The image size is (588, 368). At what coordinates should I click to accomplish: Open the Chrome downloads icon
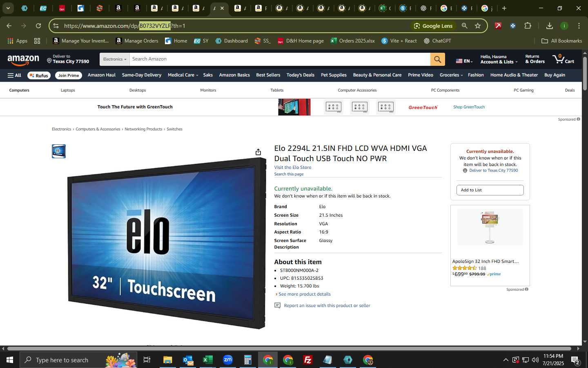(549, 26)
